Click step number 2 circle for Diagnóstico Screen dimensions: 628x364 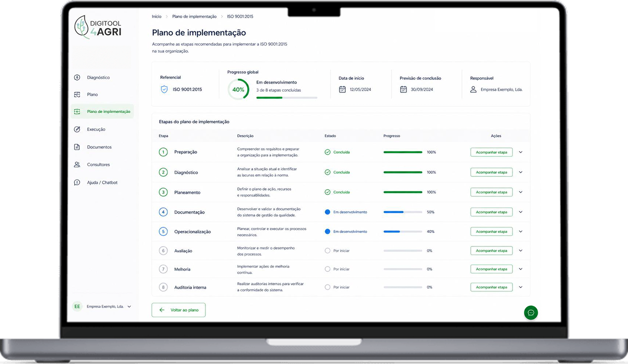tap(163, 172)
